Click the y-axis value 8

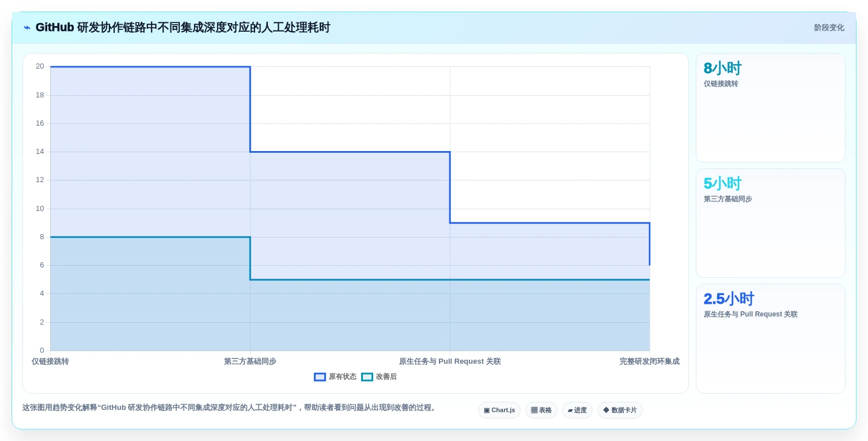[41, 237]
